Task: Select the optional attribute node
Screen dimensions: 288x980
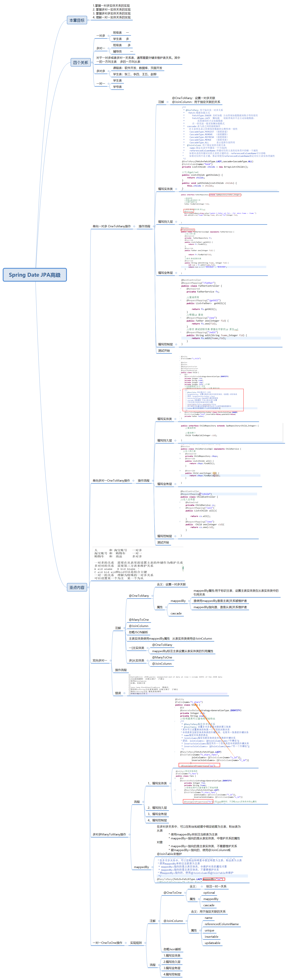Action: point(209,893)
